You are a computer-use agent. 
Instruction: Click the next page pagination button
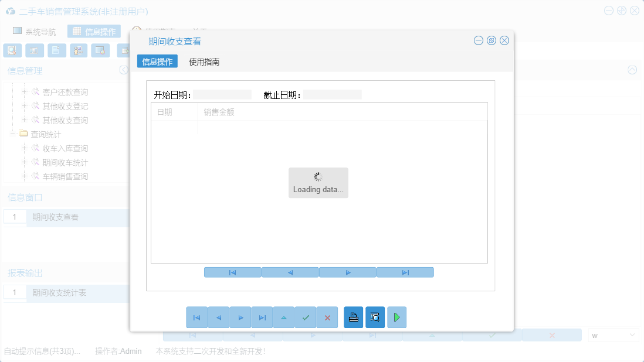pos(347,272)
